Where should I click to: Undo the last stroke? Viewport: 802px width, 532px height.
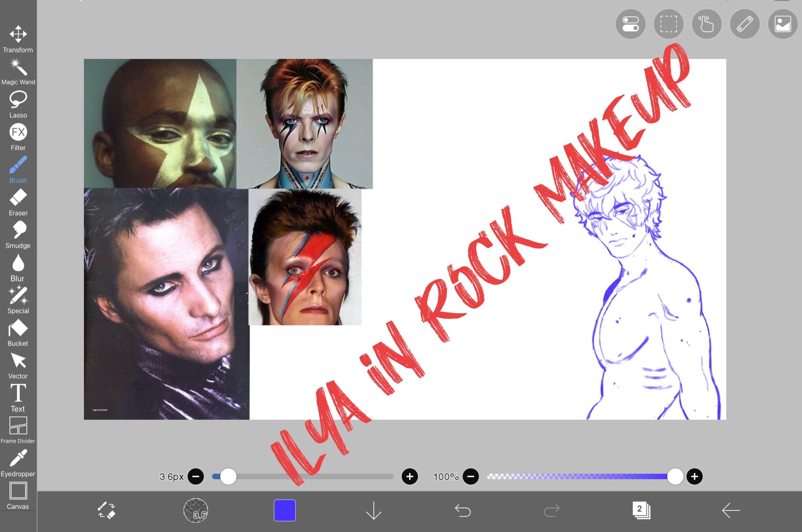(463, 510)
